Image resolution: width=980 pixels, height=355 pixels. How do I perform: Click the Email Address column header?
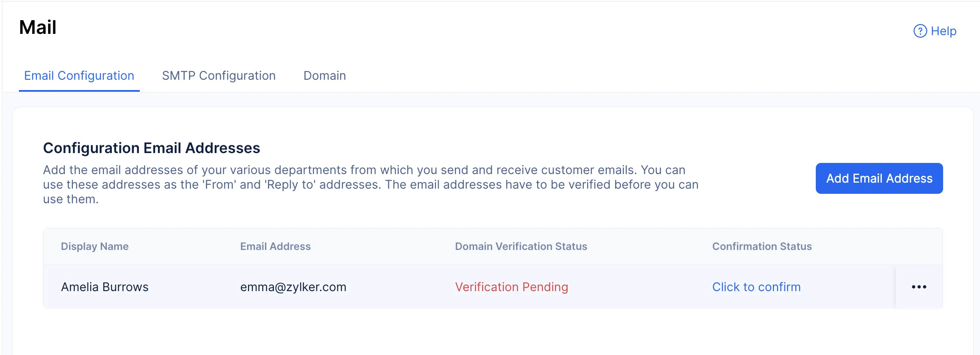point(275,247)
